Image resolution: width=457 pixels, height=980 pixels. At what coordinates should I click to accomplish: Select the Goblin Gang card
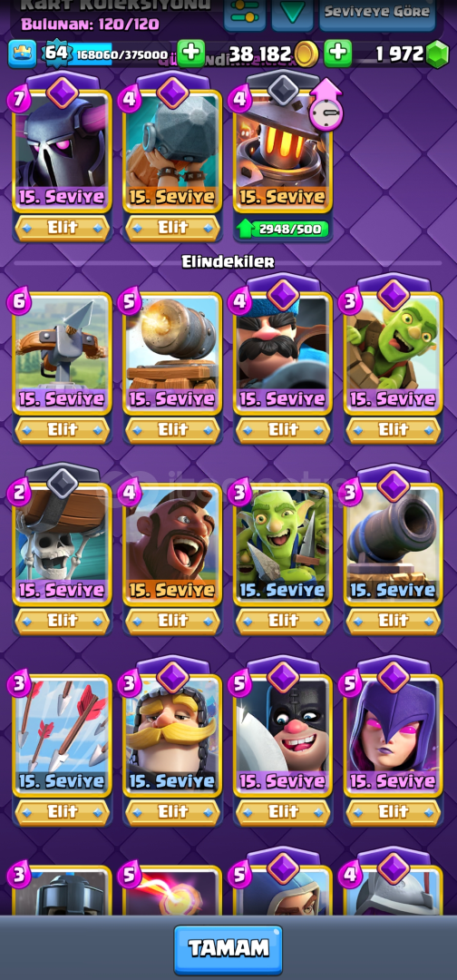283,545
